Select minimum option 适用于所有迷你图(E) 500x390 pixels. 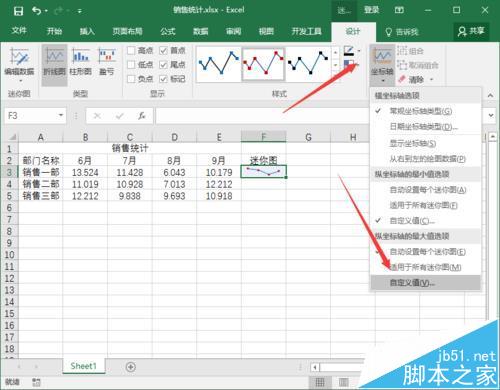[x=425, y=205]
